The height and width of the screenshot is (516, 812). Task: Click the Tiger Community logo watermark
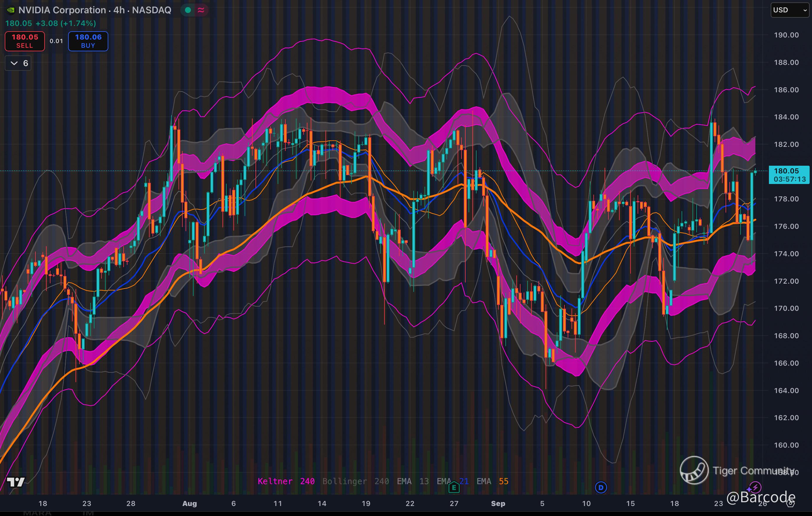(x=694, y=470)
